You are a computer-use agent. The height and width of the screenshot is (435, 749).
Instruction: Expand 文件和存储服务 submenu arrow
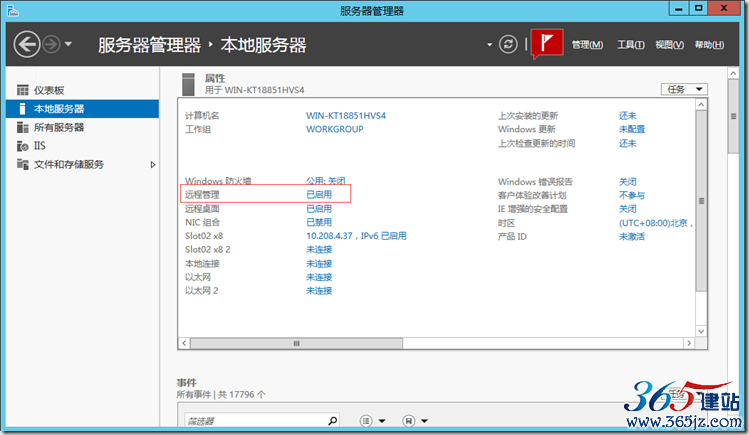coord(153,164)
